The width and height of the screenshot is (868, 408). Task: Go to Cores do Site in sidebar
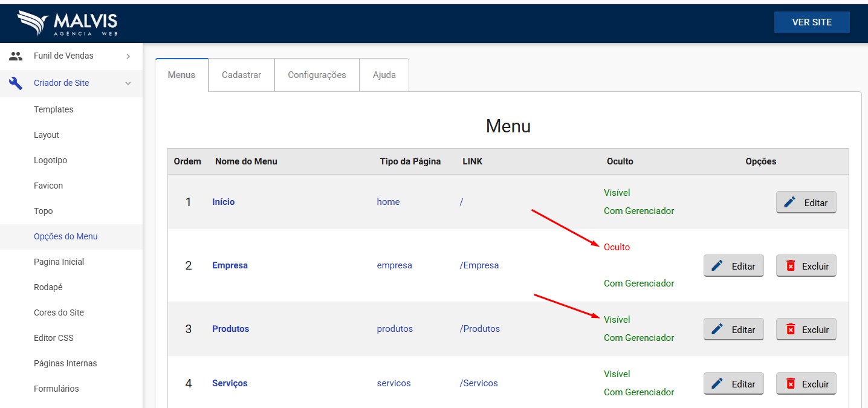pyautogui.click(x=59, y=312)
